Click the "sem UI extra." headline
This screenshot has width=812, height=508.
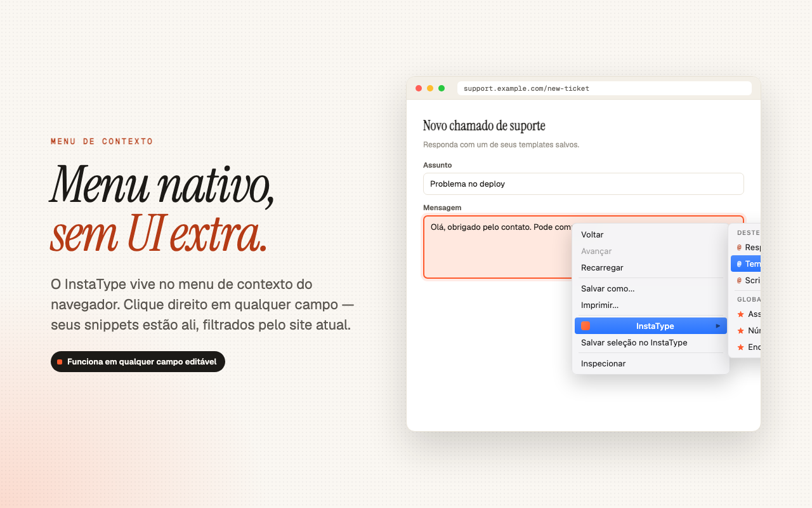pyautogui.click(x=159, y=233)
